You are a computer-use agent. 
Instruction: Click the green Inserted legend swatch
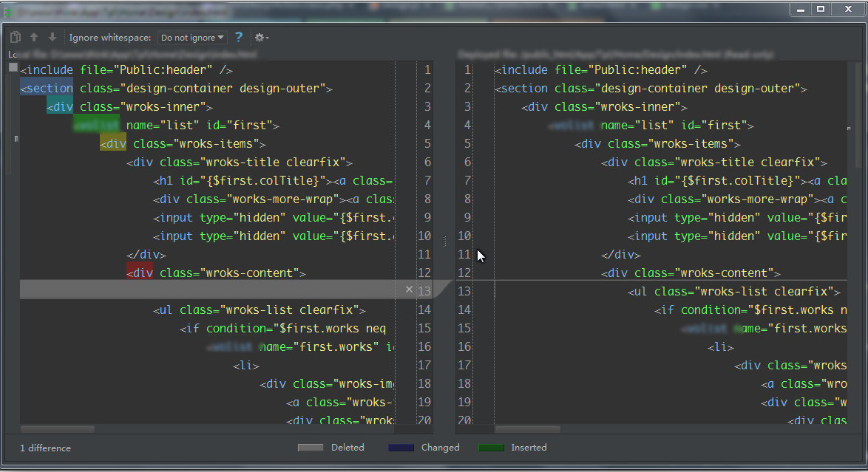491,447
